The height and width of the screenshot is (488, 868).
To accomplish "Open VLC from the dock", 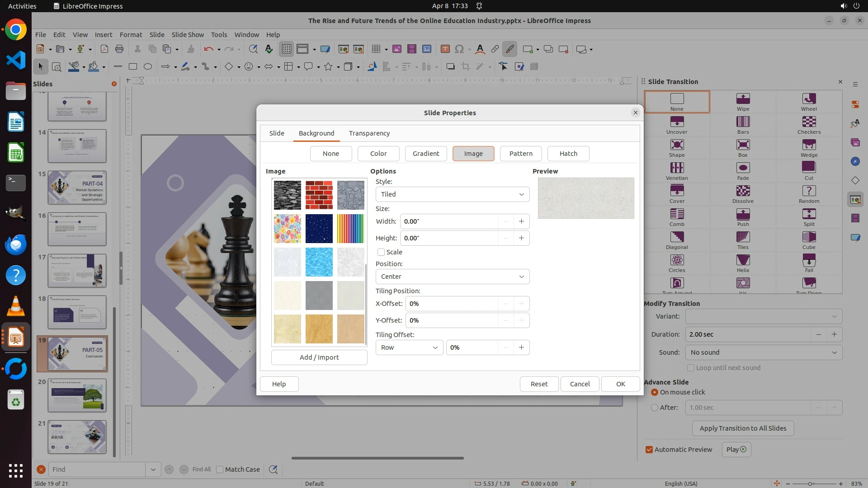I will [16, 306].
